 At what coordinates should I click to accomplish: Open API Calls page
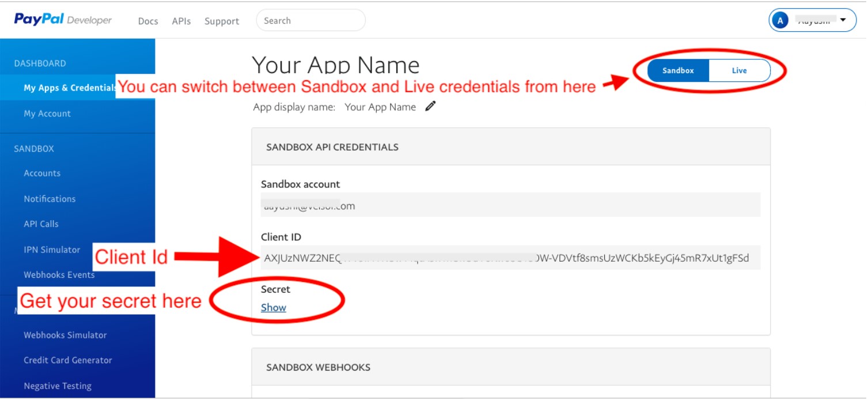41,224
